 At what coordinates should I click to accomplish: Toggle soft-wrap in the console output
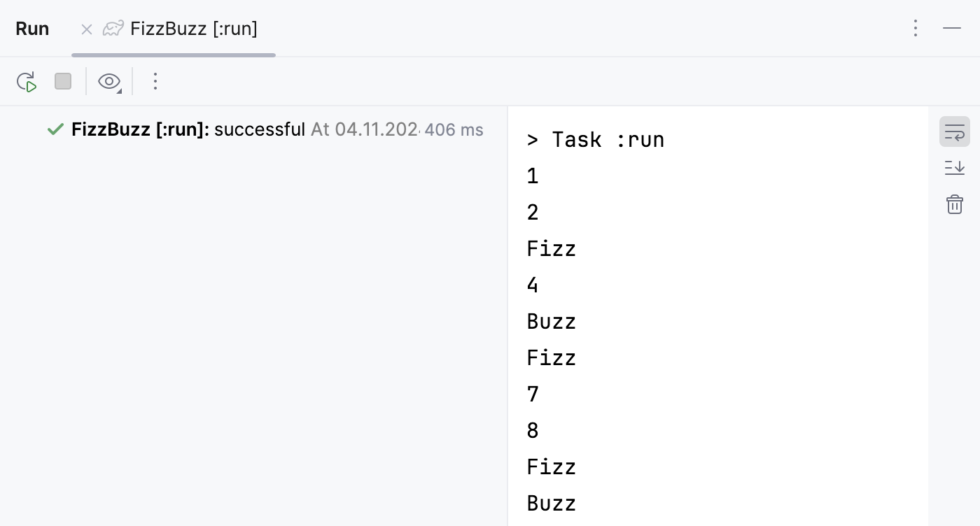pos(955,131)
